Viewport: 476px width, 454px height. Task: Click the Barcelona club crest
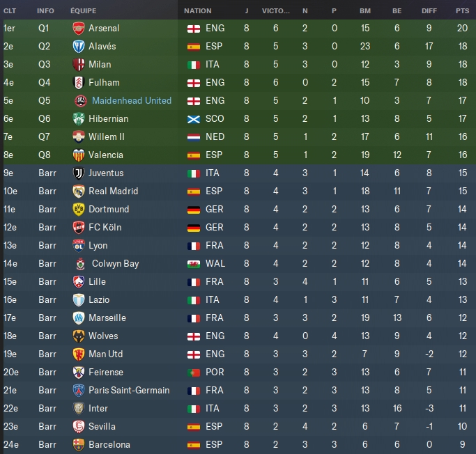pyautogui.click(x=79, y=444)
